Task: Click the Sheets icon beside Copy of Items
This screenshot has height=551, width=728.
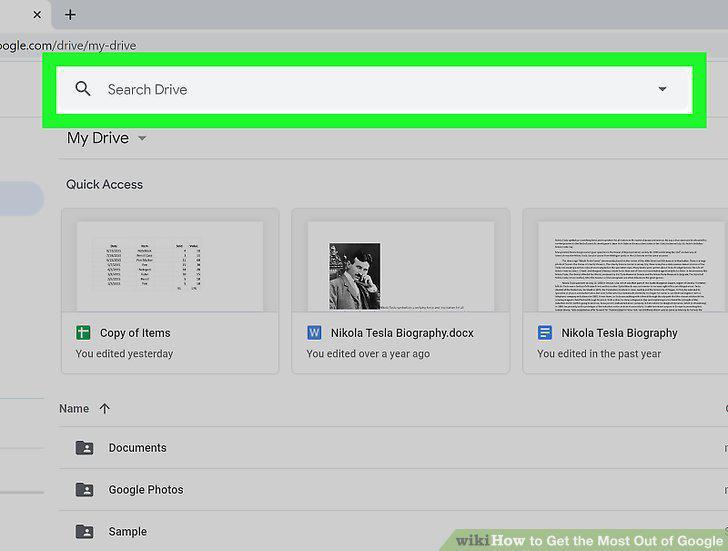Action: coord(83,333)
